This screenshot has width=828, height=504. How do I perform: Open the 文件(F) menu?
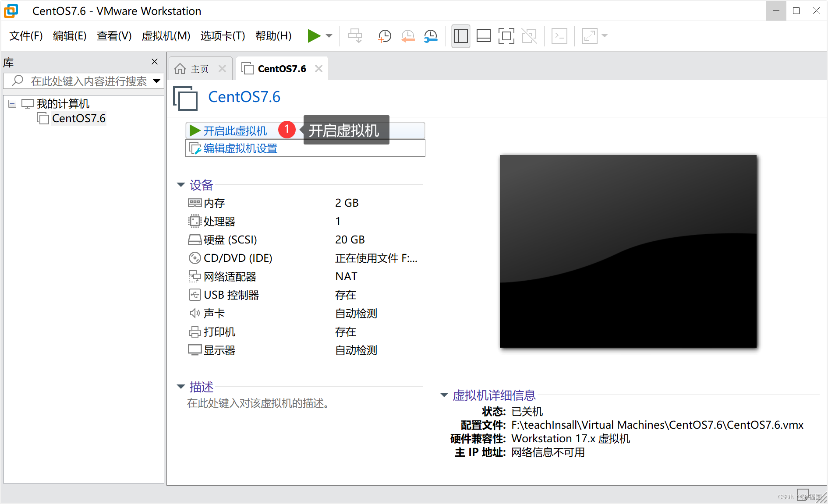tap(26, 36)
